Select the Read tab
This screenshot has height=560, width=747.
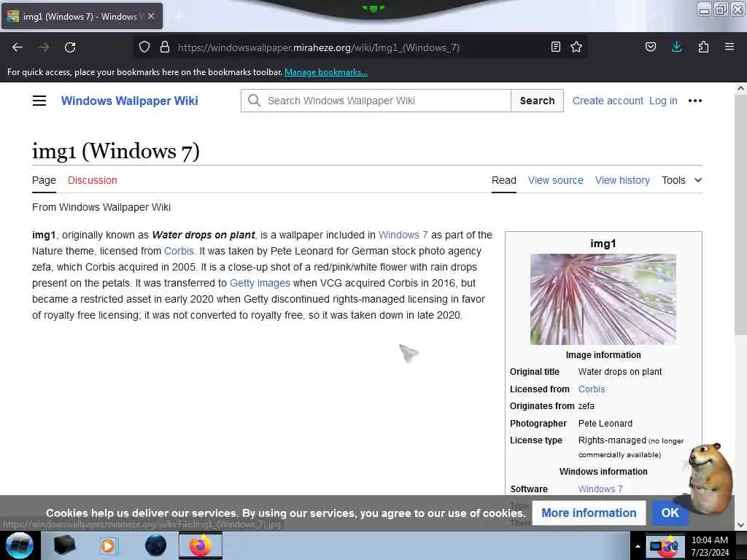[x=504, y=181]
